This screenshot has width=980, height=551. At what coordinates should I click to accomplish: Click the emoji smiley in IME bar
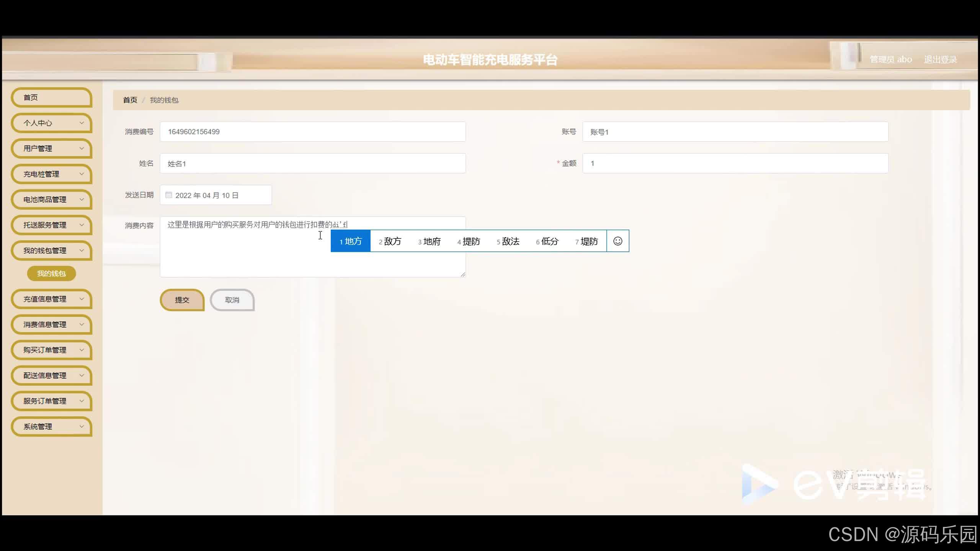pyautogui.click(x=617, y=241)
